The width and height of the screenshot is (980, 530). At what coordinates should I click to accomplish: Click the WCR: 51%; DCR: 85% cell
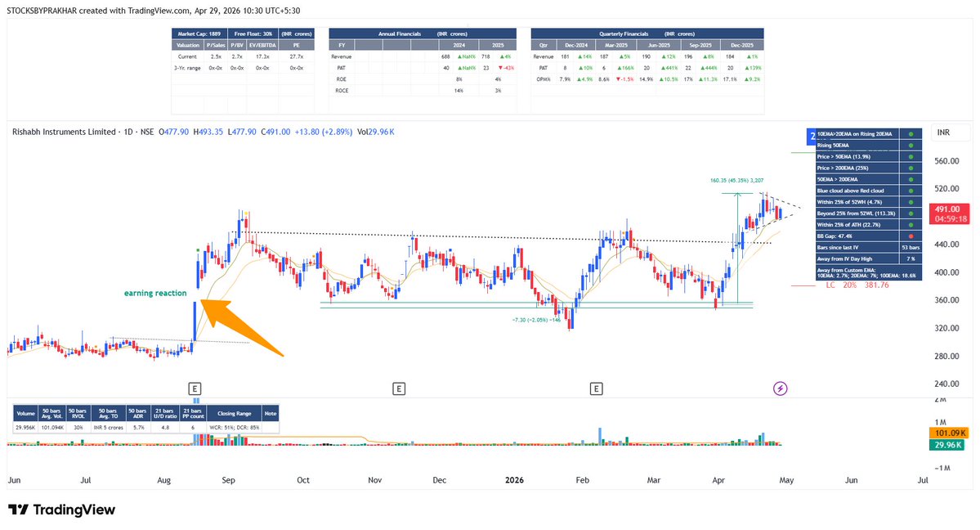pos(235,428)
